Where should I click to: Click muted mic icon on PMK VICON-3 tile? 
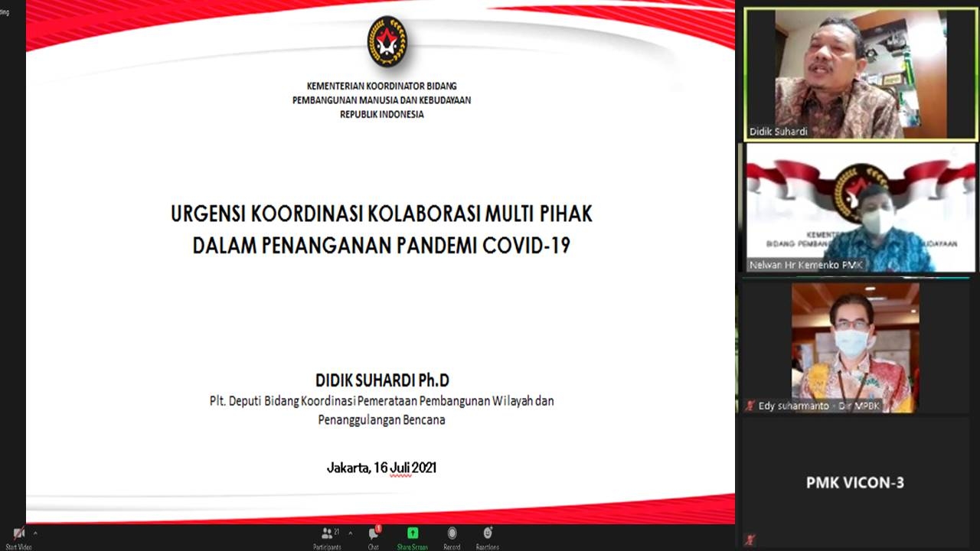click(750, 539)
